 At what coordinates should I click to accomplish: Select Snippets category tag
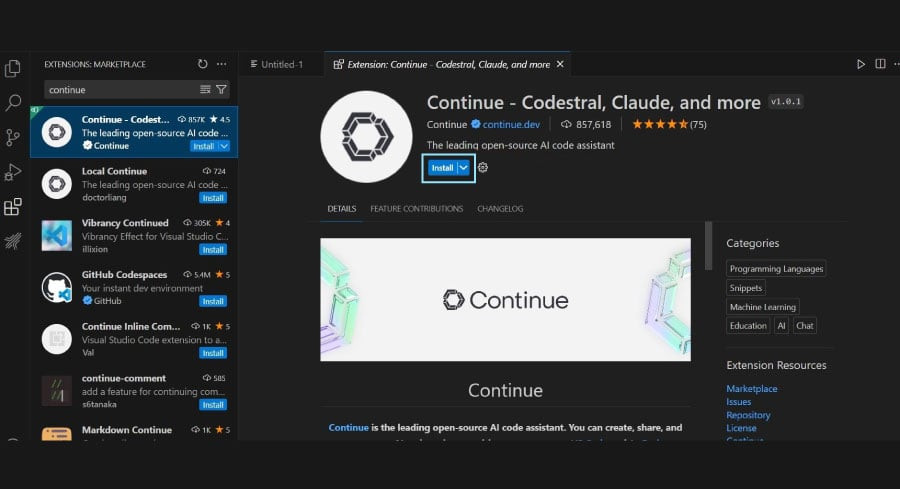click(x=746, y=288)
